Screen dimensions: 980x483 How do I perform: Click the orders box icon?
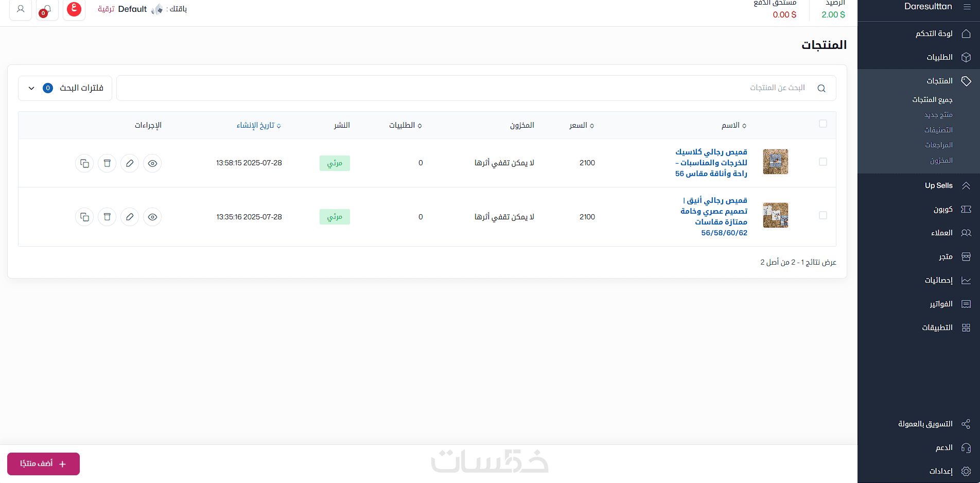[966, 57]
